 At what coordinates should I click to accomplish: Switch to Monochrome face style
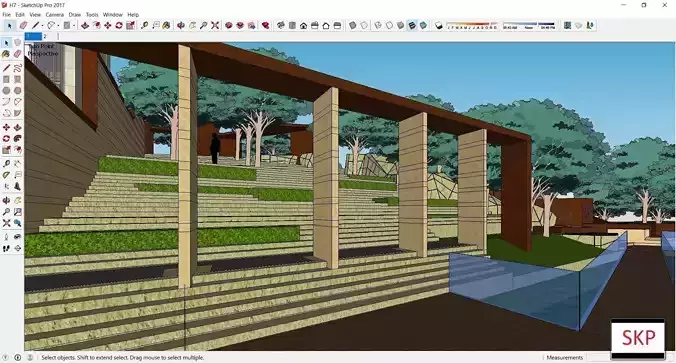click(423, 25)
